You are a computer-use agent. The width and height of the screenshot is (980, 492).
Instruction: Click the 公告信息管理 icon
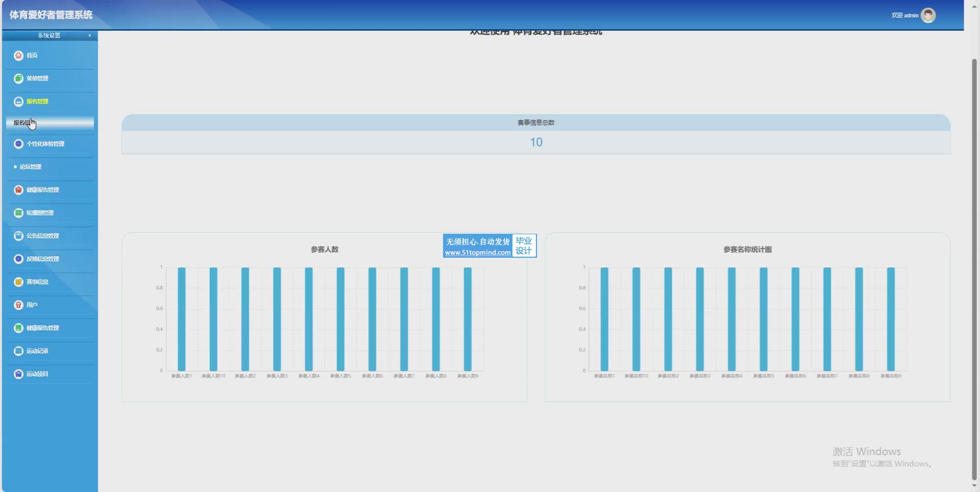tap(18, 236)
